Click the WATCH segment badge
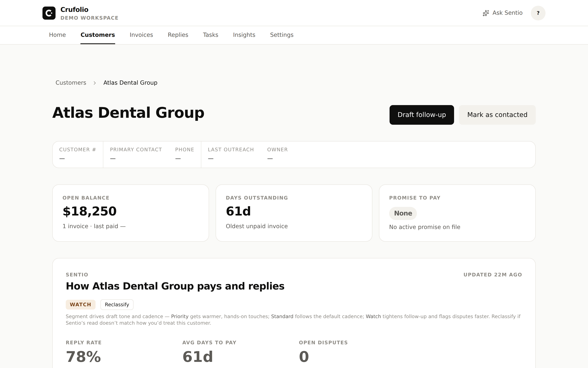Image resolution: width=588 pixels, height=368 pixels. (x=80, y=304)
